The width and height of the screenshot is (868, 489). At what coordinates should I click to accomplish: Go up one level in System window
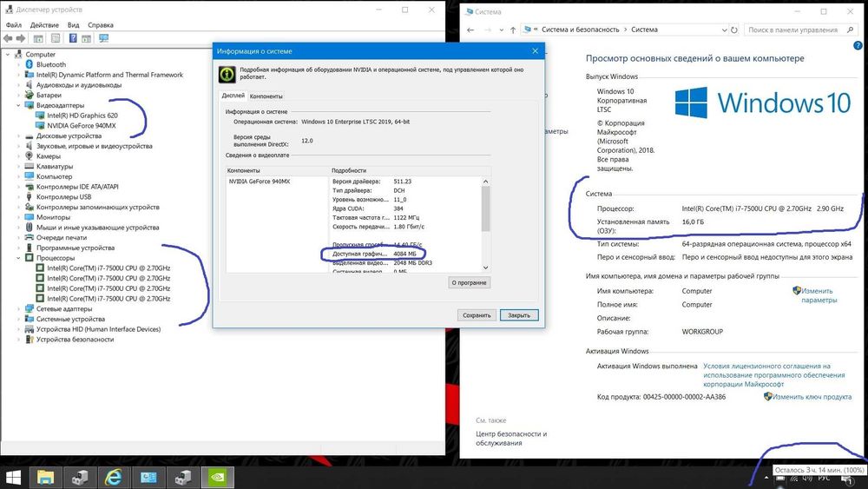[513, 30]
